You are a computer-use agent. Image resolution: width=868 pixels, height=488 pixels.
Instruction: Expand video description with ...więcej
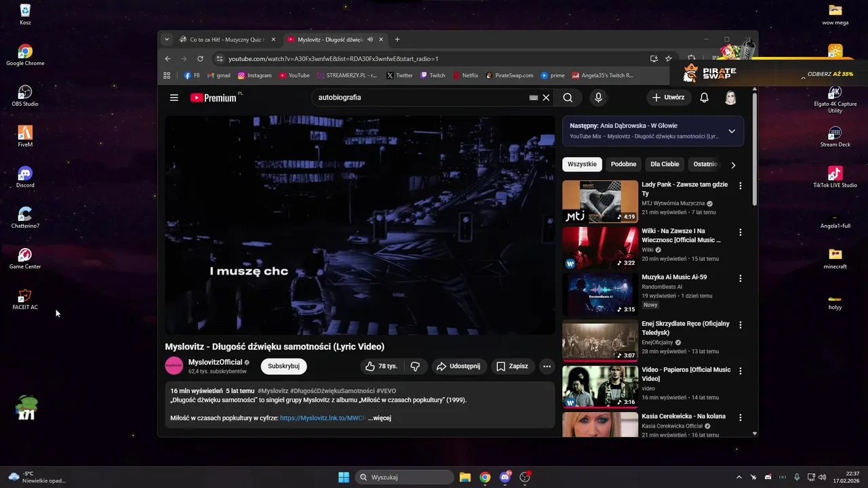(x=380, y=418)
